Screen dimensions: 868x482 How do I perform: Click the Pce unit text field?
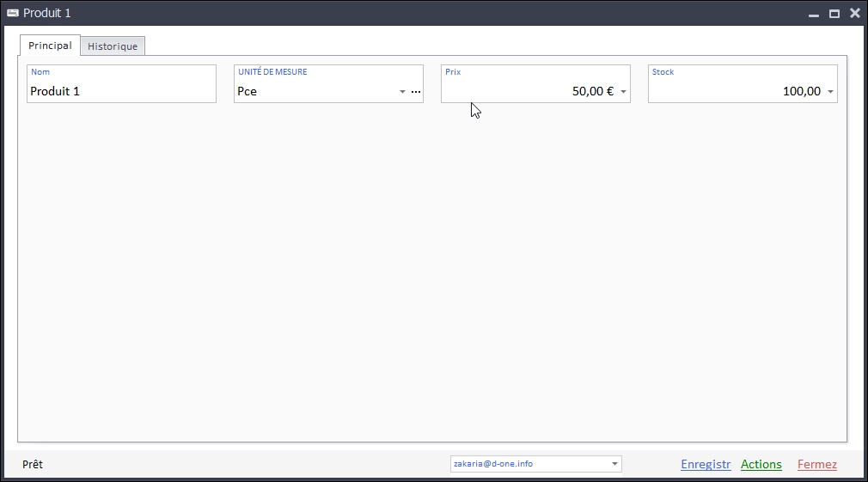314,91
